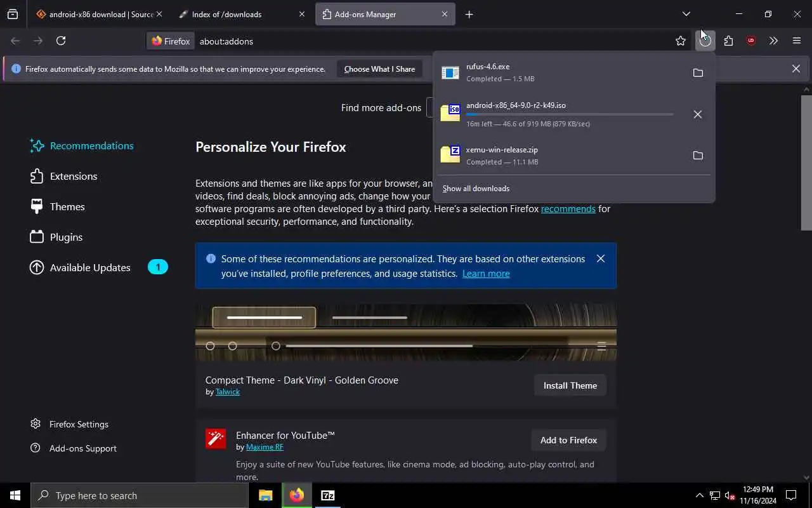Open the uBlock Origin toolbar icon

751,41
